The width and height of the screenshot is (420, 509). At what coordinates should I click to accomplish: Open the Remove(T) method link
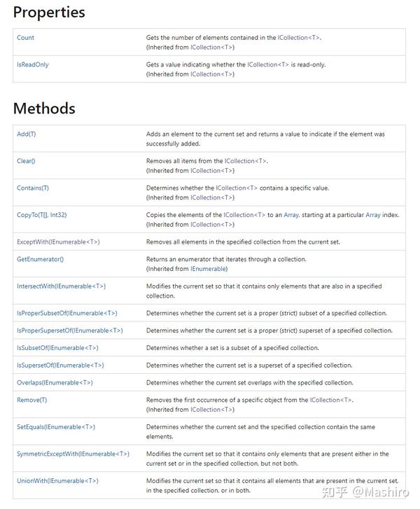point(31,400)
